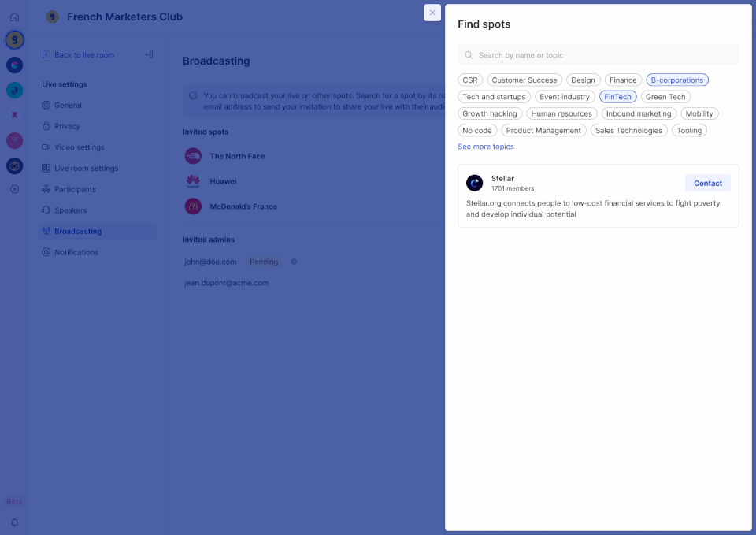Click the Broadcasting antenna icon
Screen dimensions: 756x535
coord(46,231)
